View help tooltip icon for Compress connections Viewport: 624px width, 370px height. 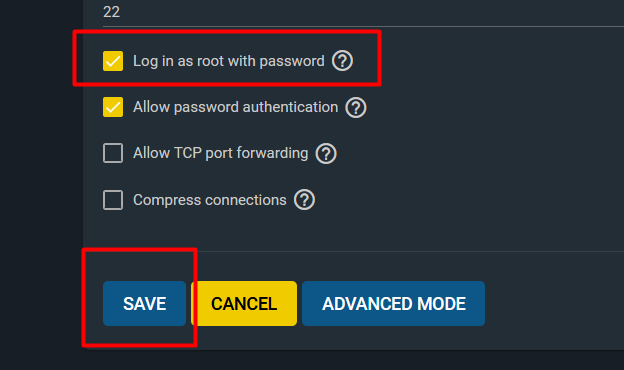point(304,200)
